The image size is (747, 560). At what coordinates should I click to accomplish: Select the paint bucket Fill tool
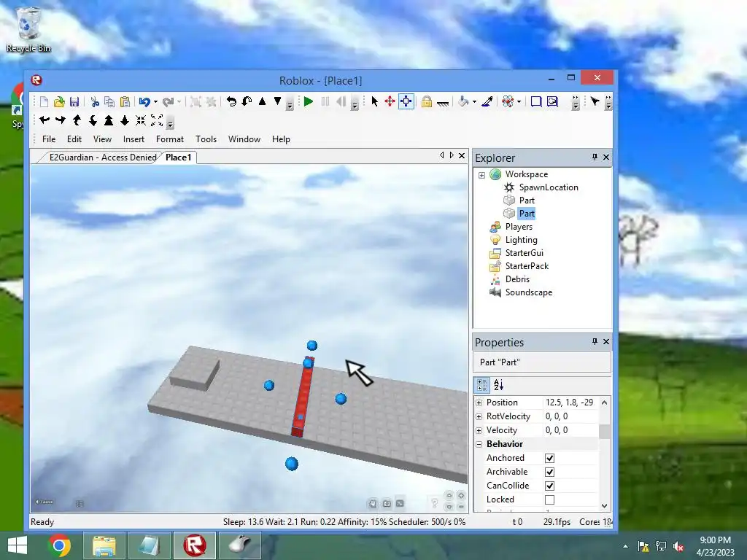[463, 101]
